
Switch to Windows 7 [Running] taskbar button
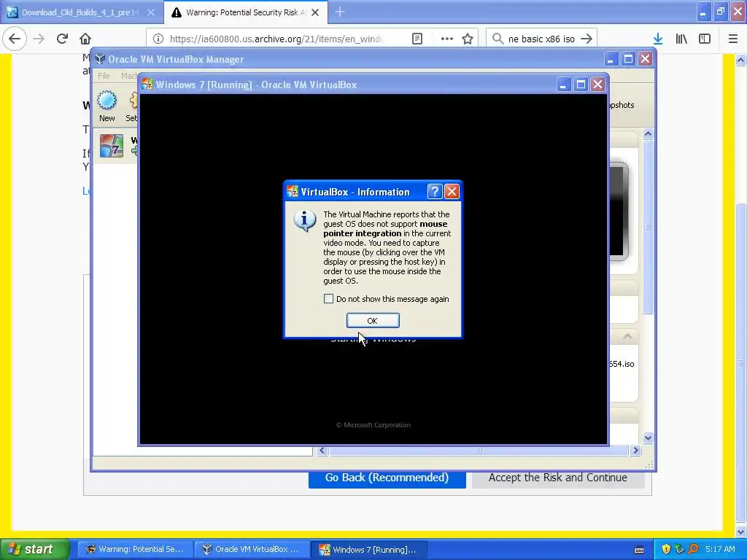tap(368, 549)
